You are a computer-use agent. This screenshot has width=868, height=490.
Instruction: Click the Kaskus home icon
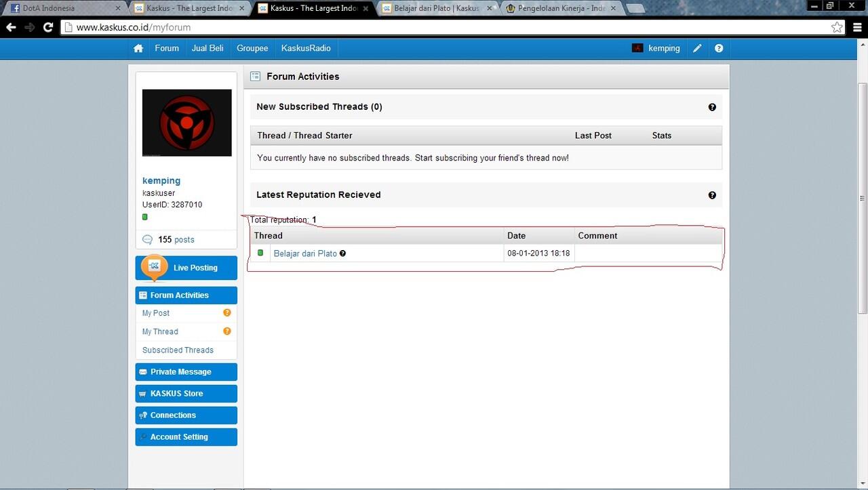coord(138,48)
